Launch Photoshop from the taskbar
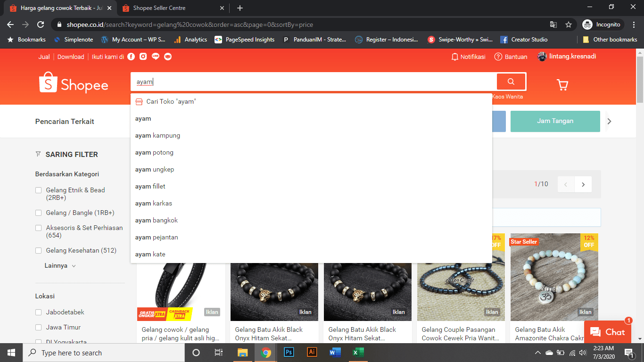 point(288,352)
